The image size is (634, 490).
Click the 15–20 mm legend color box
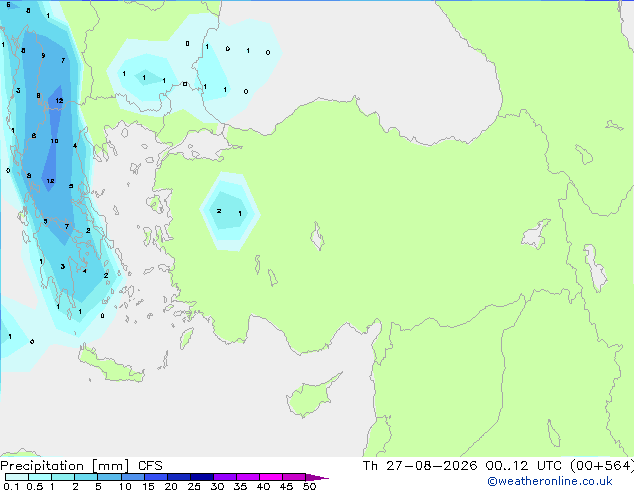[x=156, y=477]
